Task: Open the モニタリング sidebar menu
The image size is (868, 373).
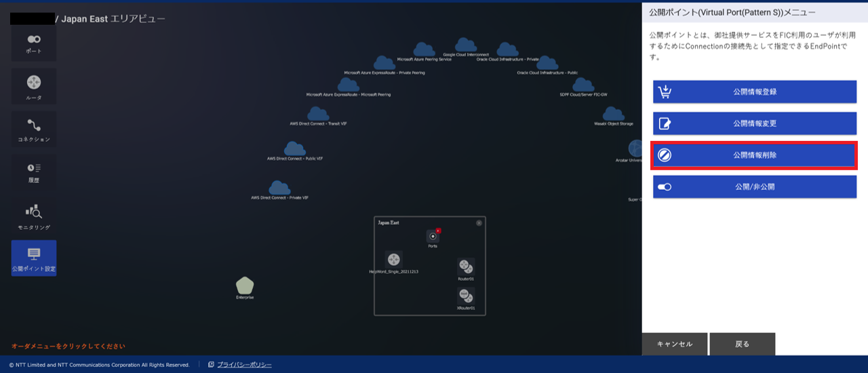Action: click(x=34, y=216)
